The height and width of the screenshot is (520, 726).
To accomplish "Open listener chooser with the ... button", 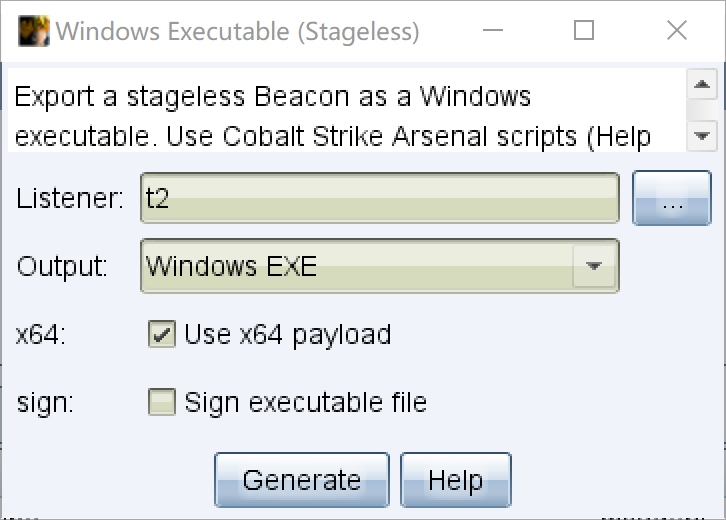I will [672, 198].
